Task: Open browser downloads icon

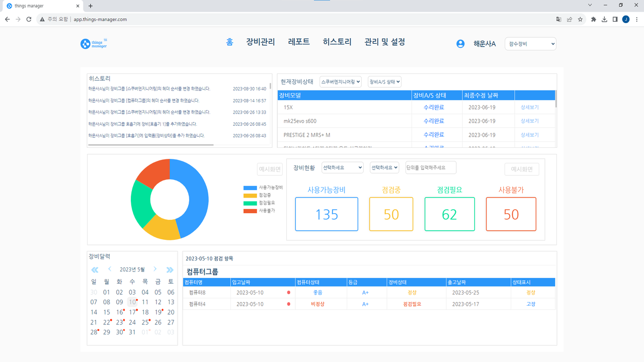Action: (604, 19)
